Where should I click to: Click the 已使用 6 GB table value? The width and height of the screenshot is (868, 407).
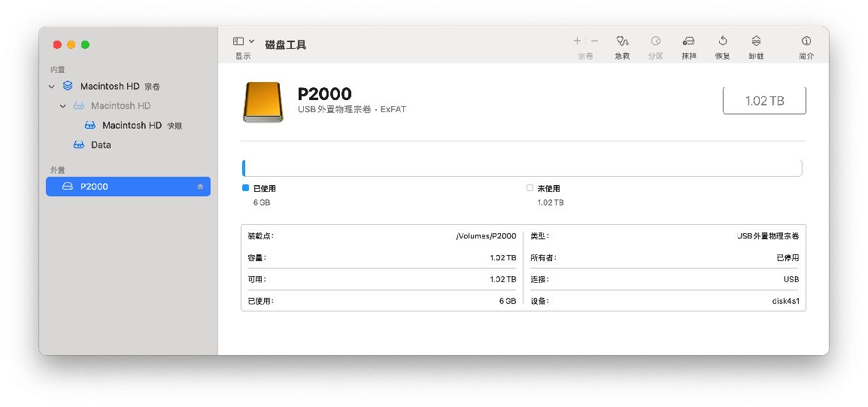[508, 301]
